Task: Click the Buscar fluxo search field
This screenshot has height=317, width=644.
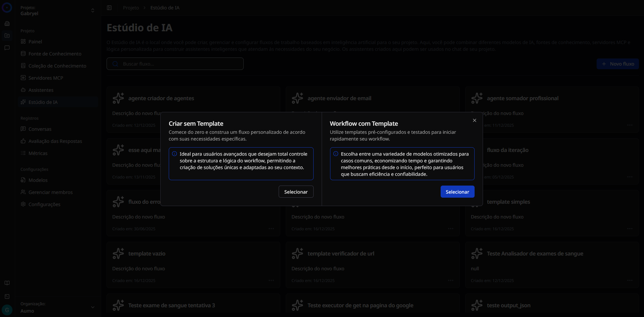Action: (x=175, y=64)
